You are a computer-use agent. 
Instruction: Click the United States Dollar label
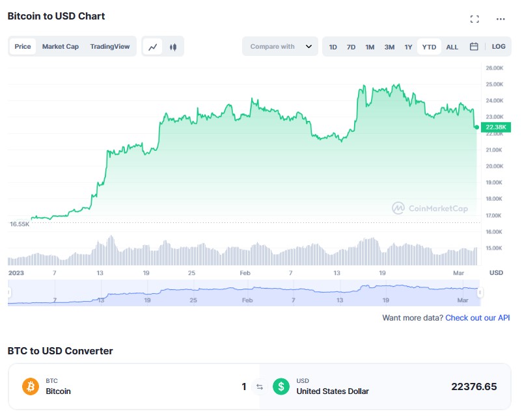point(333,391)
